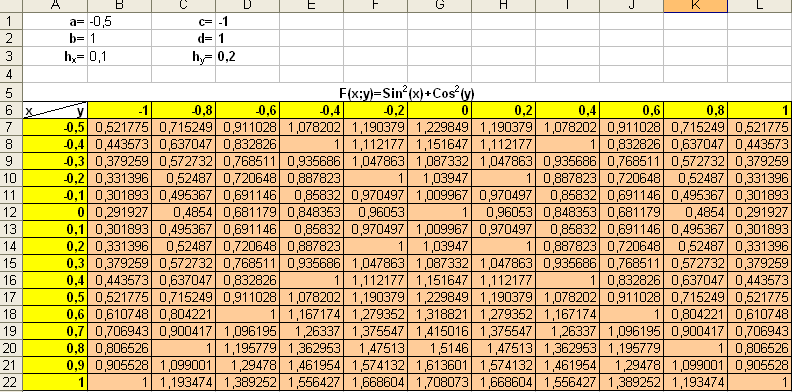
Task: Click the c= label cell
Action: 184,21
